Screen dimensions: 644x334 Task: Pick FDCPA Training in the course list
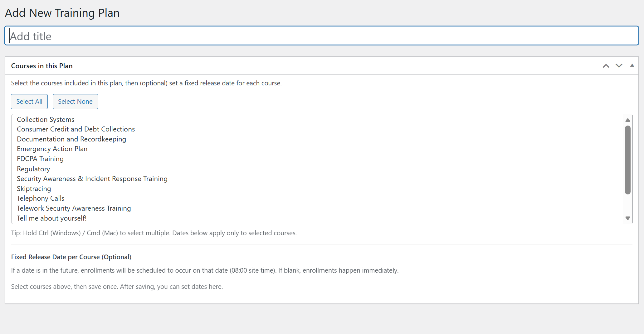[40, 159]
